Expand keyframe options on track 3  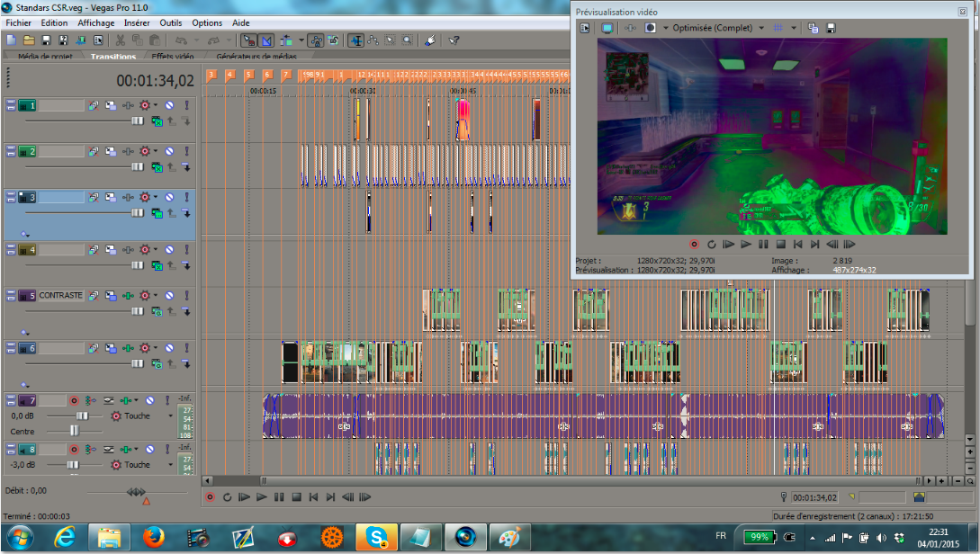pos(23,234)
